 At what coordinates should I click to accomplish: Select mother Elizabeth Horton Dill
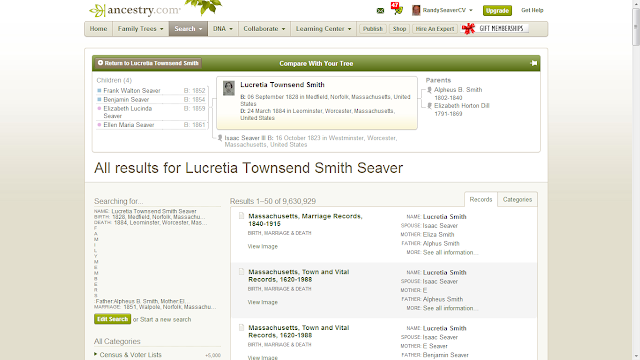click(x=461, y=106)
